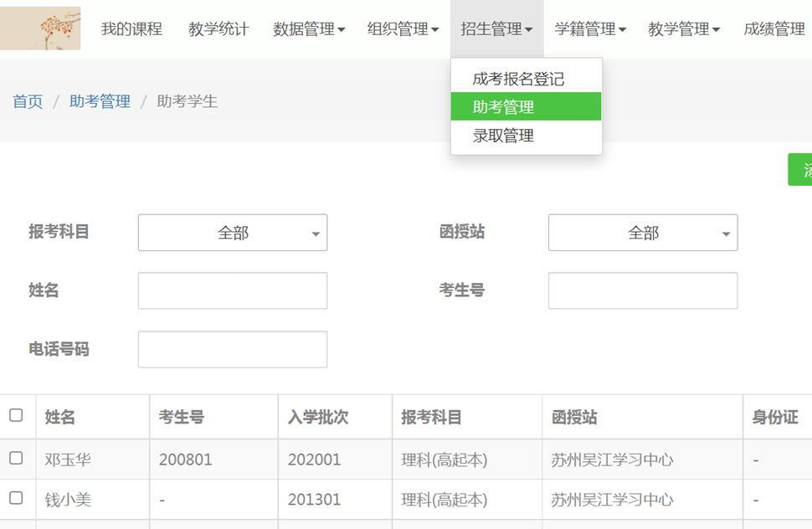Focus the 姓名 search input
The image size is (812, 529).
(x=233, y=290)
